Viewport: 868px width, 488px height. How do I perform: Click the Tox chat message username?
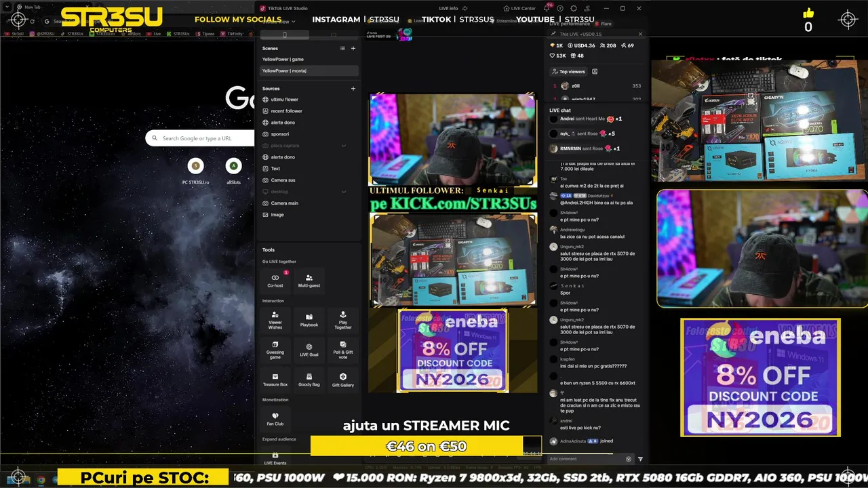564,179
